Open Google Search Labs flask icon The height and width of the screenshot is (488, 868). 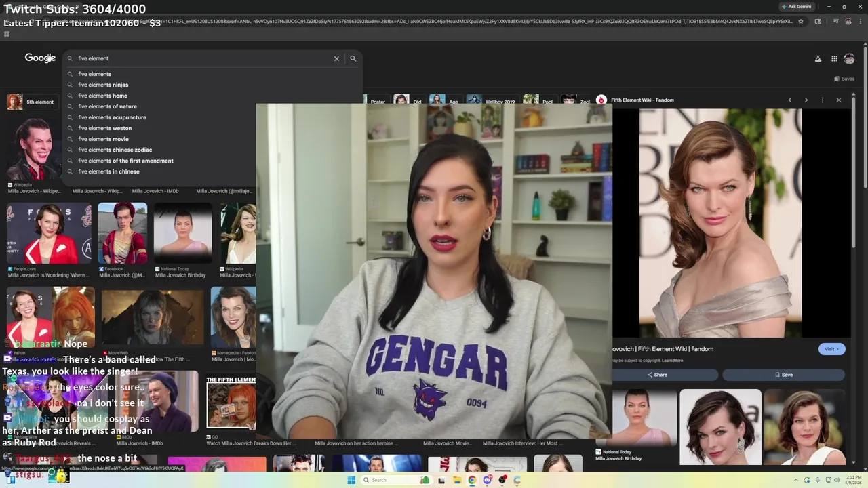[818, 59]
